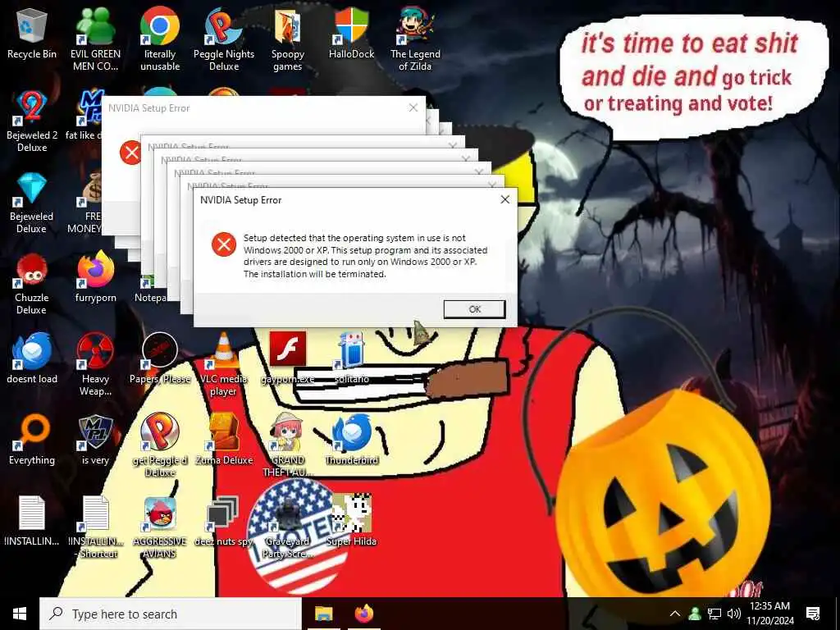Click the green person tray icon

tap(695, 614)
